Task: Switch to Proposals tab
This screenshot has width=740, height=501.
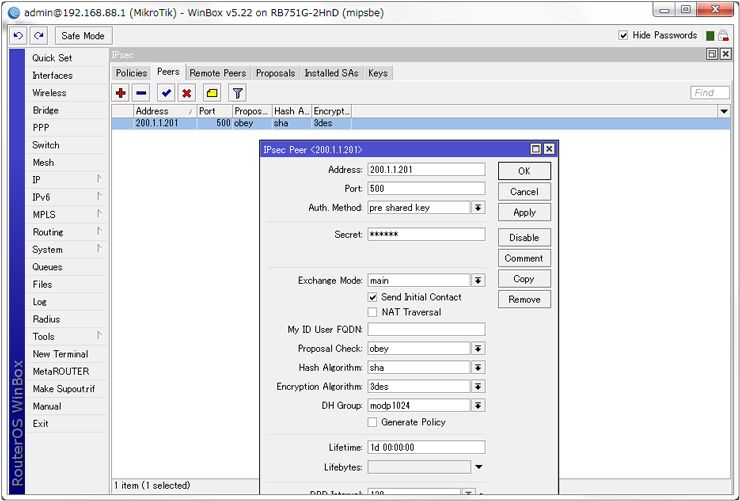Action: coord(275,73)
